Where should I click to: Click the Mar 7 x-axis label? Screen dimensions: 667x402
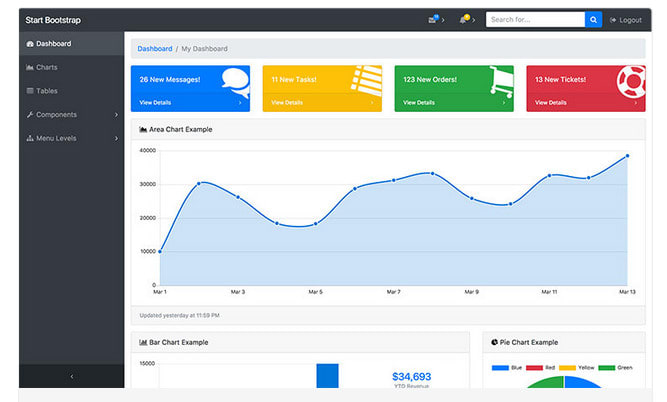(x=393, y=292)
